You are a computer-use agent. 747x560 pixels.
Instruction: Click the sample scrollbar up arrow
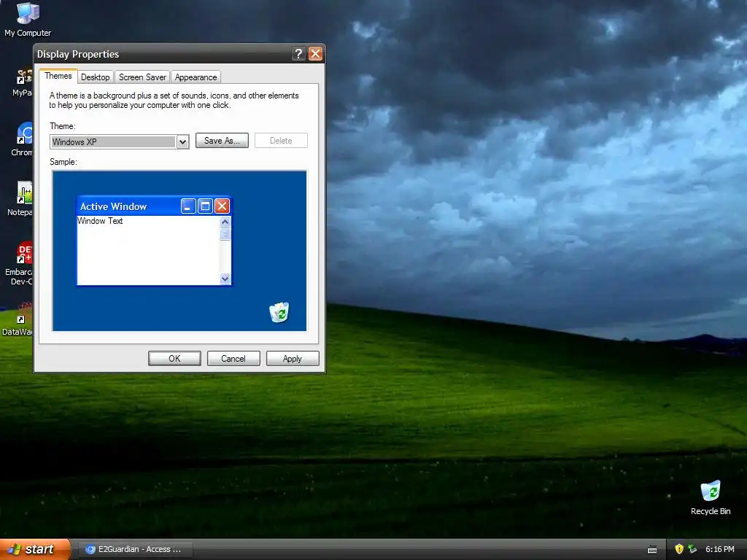225,222
